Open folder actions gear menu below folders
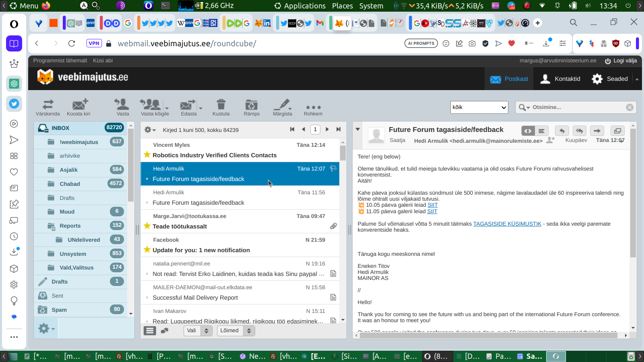Viewport: 644px width, 362px height. coord(46,329)
